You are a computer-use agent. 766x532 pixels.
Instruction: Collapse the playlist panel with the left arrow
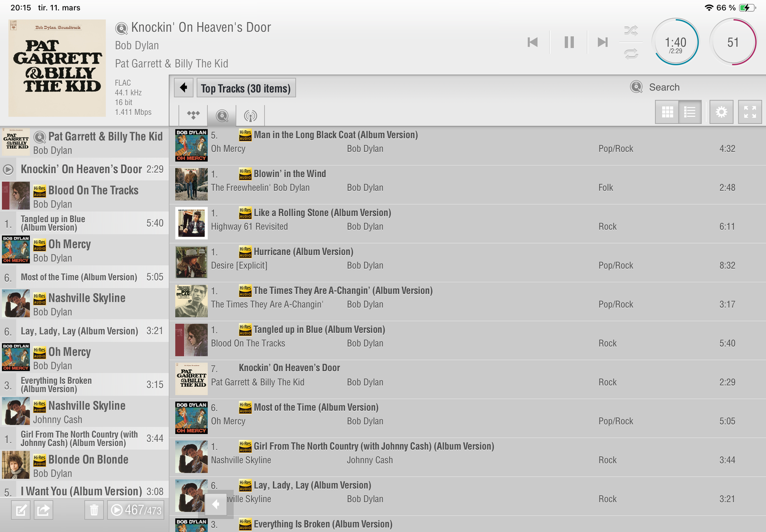(216, 504)
